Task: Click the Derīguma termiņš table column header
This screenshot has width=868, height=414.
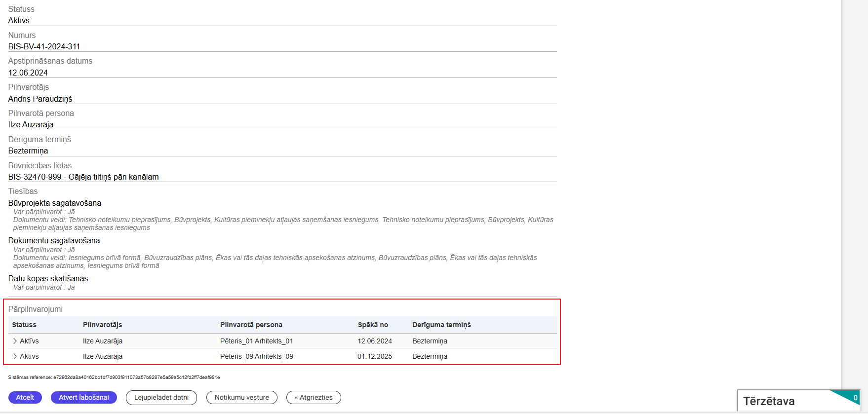Action: (441, 325)
